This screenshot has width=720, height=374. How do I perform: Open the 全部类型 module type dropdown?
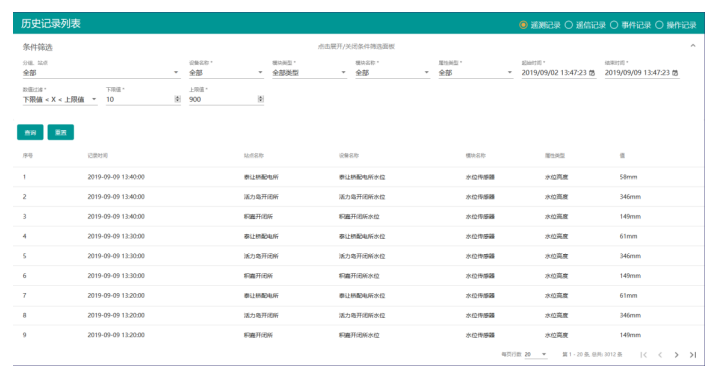point(309,73)
